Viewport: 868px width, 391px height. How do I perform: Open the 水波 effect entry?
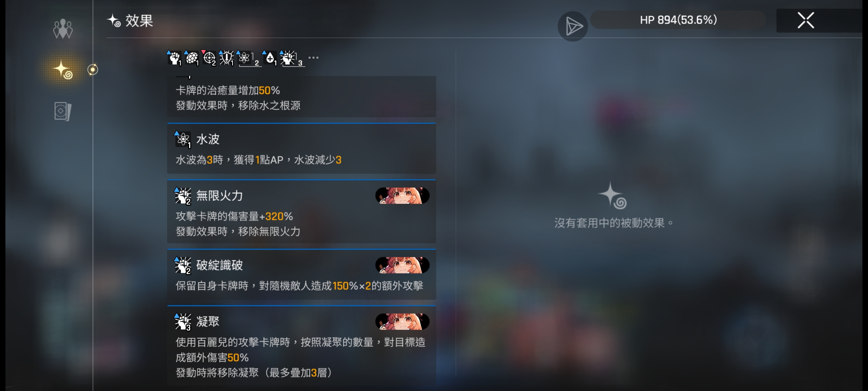[301, 148]
